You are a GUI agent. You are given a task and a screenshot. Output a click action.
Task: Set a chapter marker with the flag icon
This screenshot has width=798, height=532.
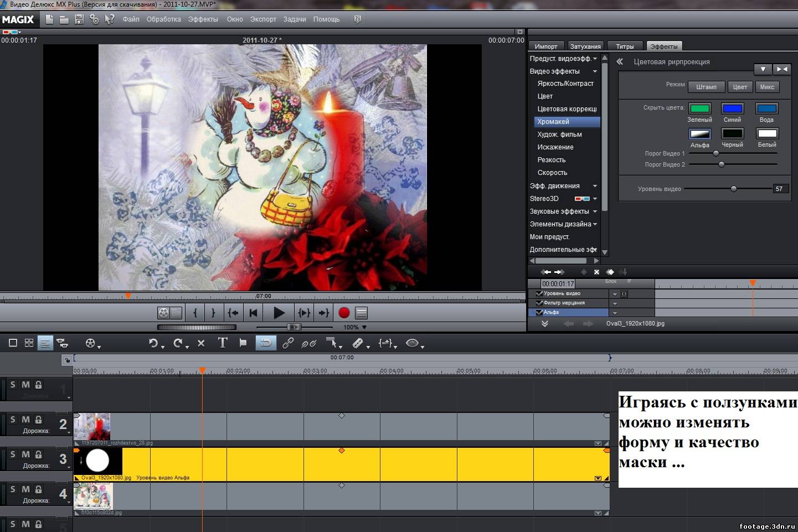pyautogui.click(x=243, y=343)
